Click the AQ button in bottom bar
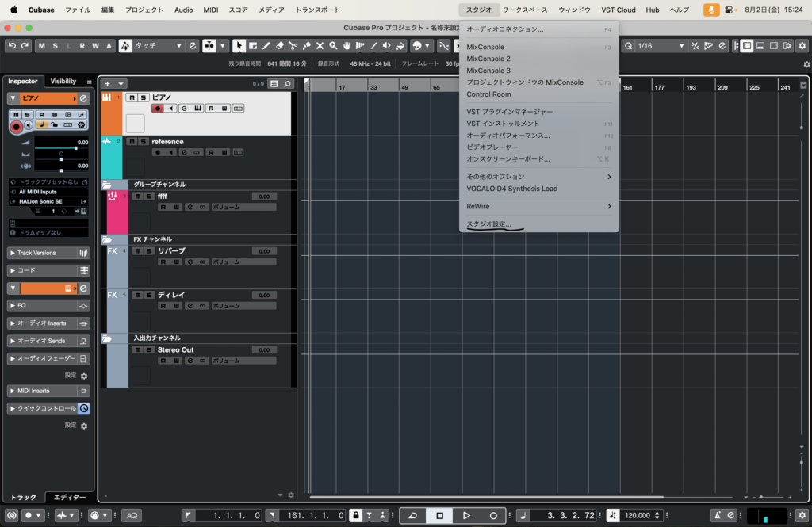 [132, 515]
